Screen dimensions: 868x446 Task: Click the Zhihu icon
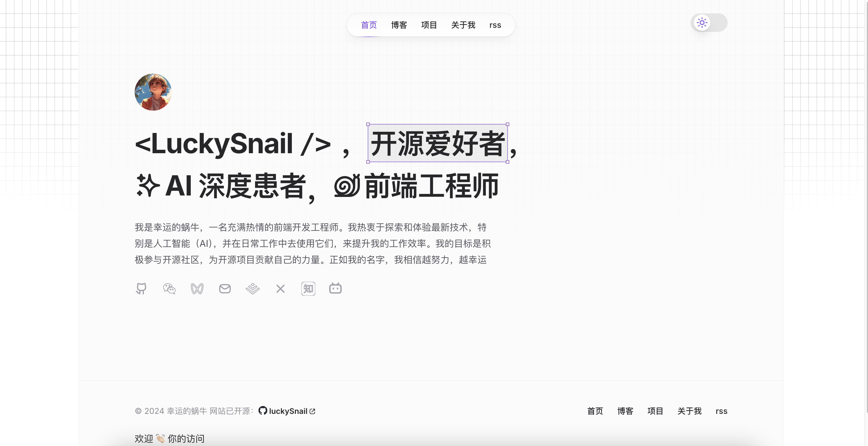pos(308,288)
